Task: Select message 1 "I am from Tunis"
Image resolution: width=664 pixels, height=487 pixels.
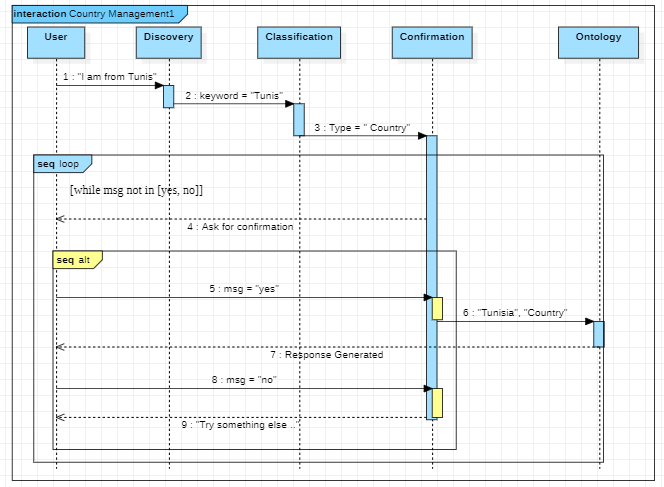Action: [110, 77]
